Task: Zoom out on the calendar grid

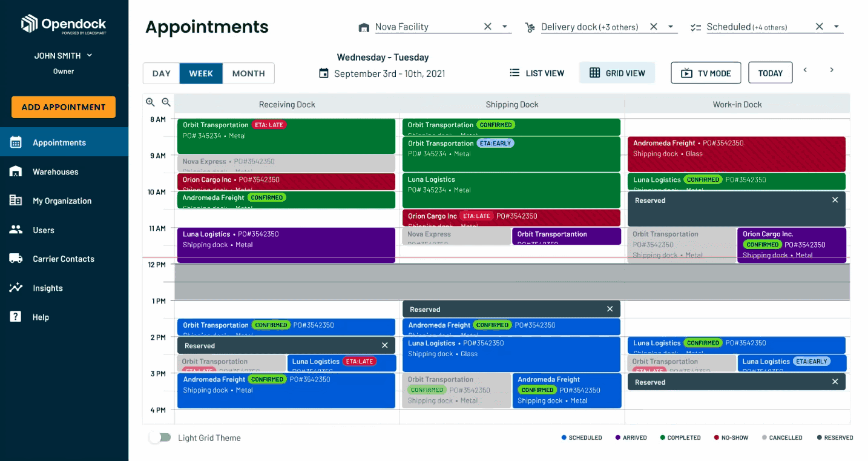Action: (166, 102)
